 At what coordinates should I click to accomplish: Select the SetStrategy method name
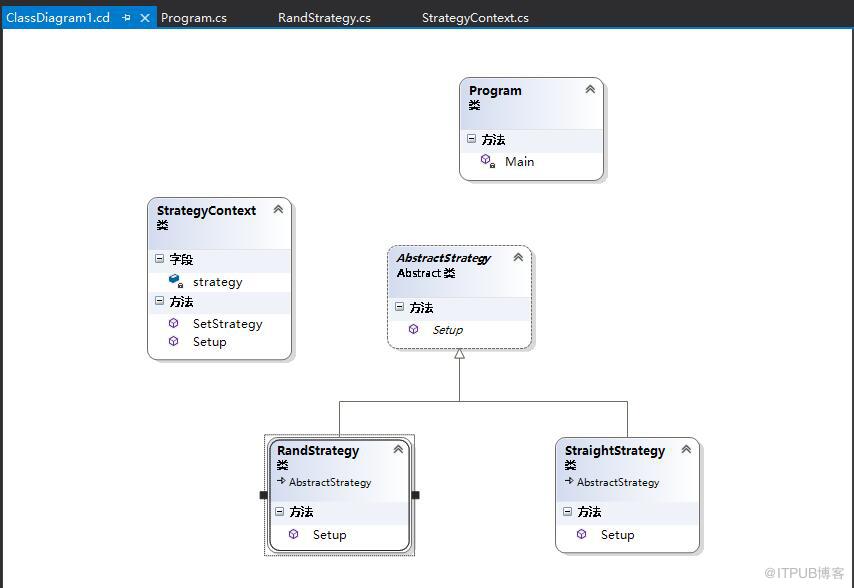[228, 324]
